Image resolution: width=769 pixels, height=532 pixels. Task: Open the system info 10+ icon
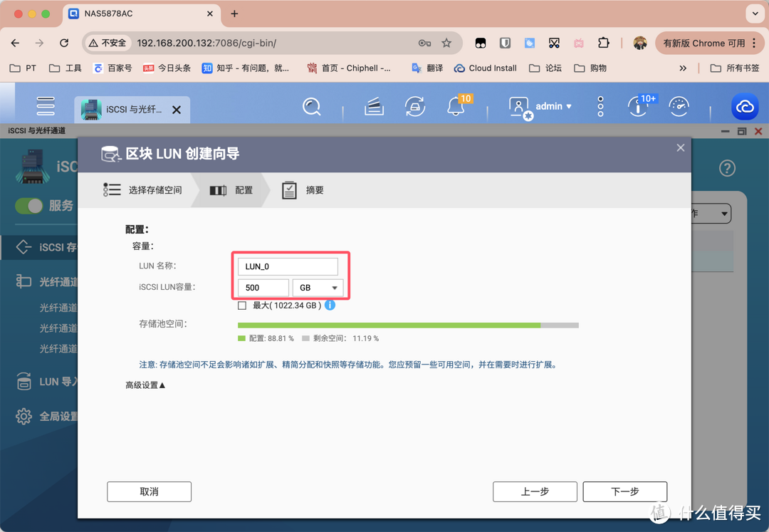pyautogui.click(x=638, y=106)
